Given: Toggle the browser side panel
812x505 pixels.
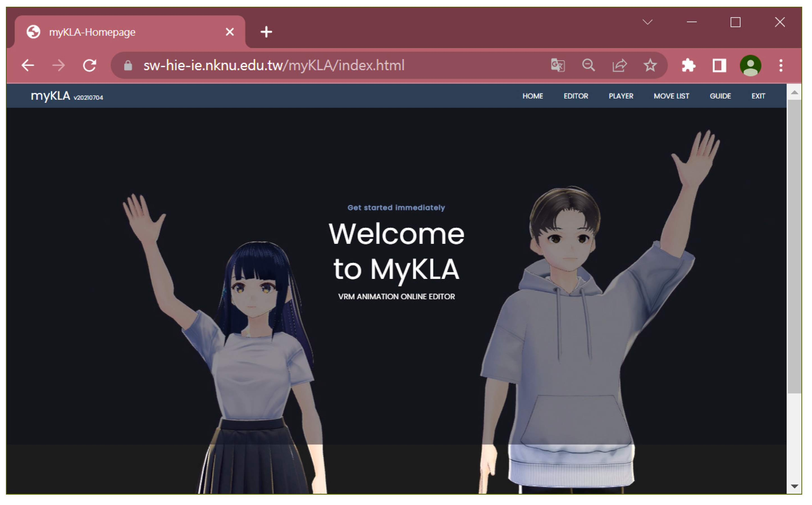Looking at the screenshot, I should pos(719,65).
